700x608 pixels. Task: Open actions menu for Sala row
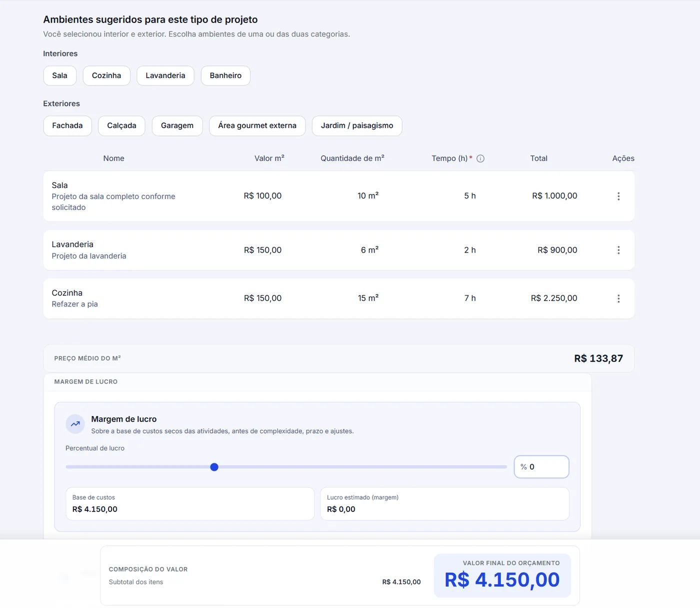618,196
